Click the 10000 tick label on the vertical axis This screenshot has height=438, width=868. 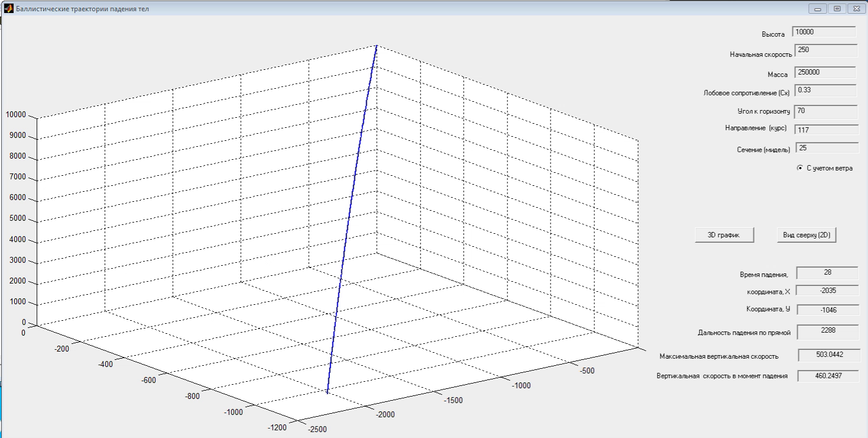[x=15, y=115]
